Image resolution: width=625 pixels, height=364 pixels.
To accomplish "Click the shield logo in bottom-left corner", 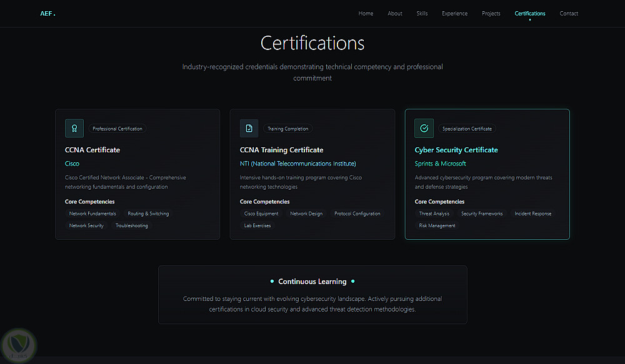I will [19, 343].
